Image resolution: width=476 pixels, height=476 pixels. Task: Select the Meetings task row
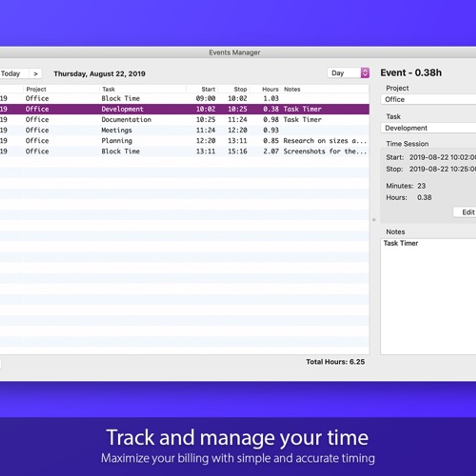[184, 130]
